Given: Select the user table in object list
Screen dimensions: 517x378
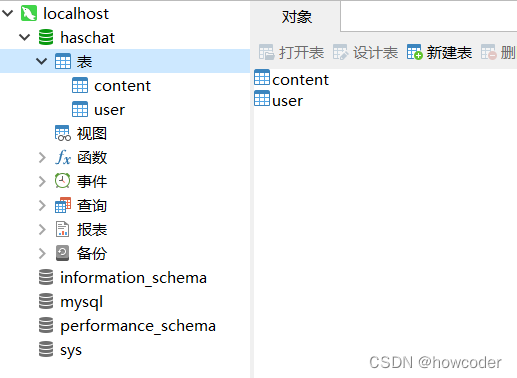Looking at the screenshot, I should point(279,100).
